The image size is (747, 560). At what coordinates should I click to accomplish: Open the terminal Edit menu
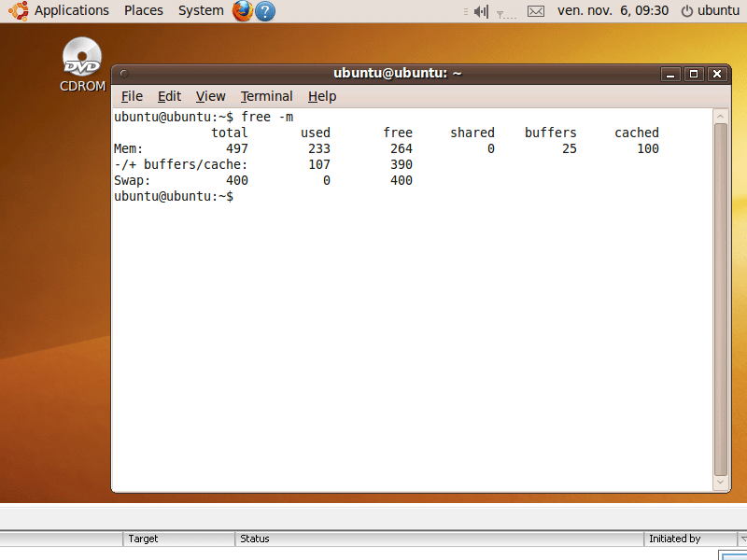tap(169, 96)
